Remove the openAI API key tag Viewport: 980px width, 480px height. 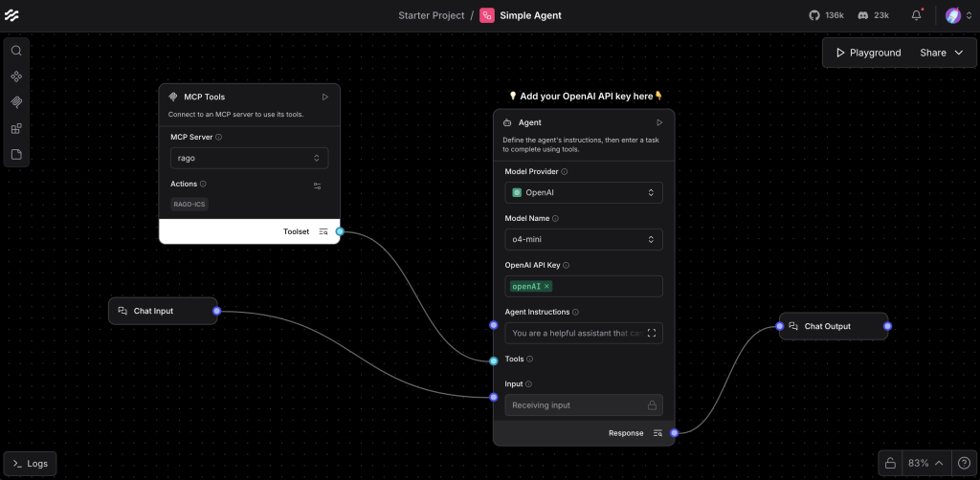coord(547,286)
